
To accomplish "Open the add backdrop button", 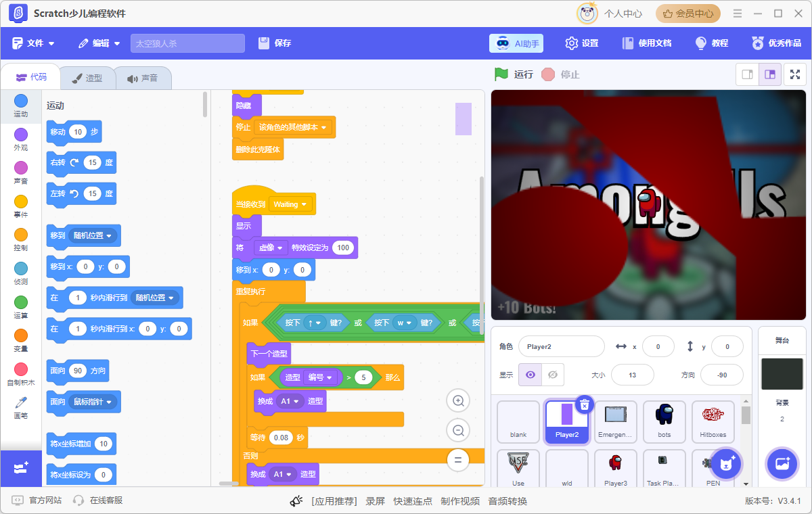I will (782, 464).
